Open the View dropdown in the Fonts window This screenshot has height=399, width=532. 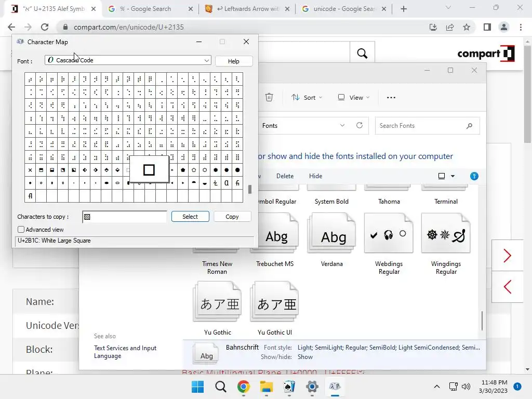pyautogui.click(x=353, y=97)
